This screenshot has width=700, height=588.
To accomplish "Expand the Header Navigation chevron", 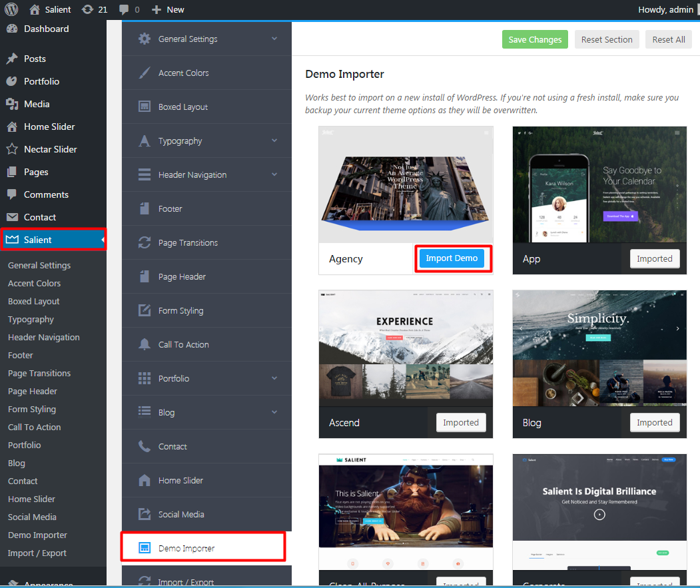I will [274, 174].
